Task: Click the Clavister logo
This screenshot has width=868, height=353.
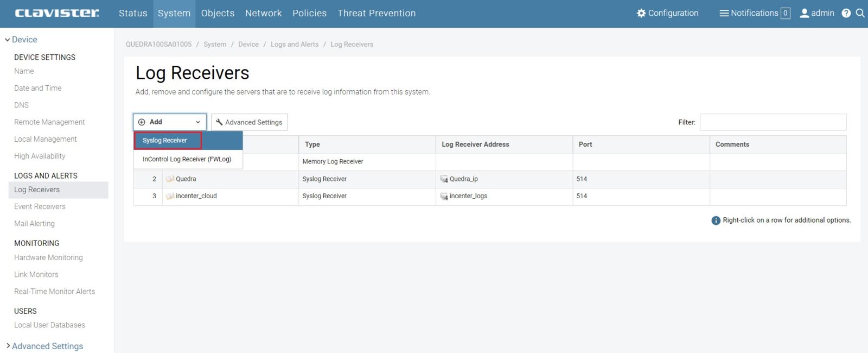Action: pos(57,13)
